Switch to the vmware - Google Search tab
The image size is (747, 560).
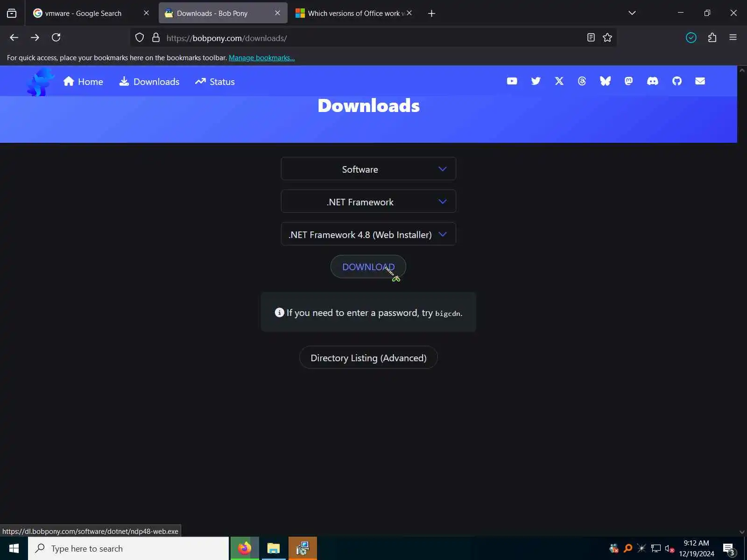(x=91, y=13)
